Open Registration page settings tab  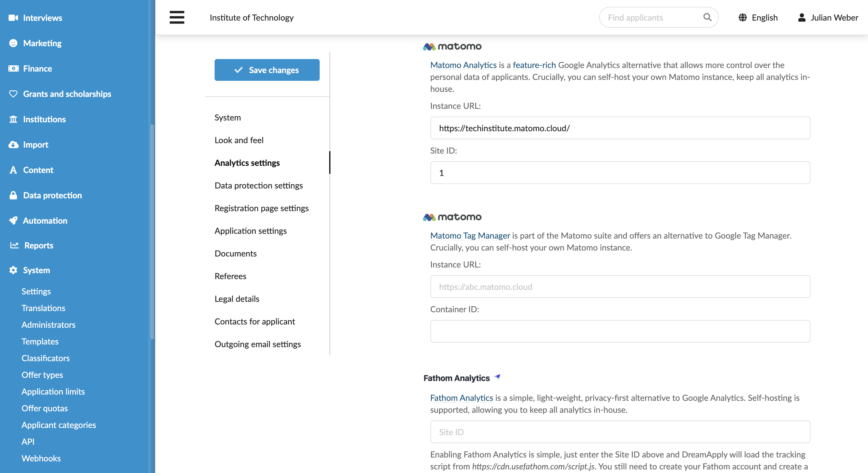pyautogui.click(x=261, y=208)
